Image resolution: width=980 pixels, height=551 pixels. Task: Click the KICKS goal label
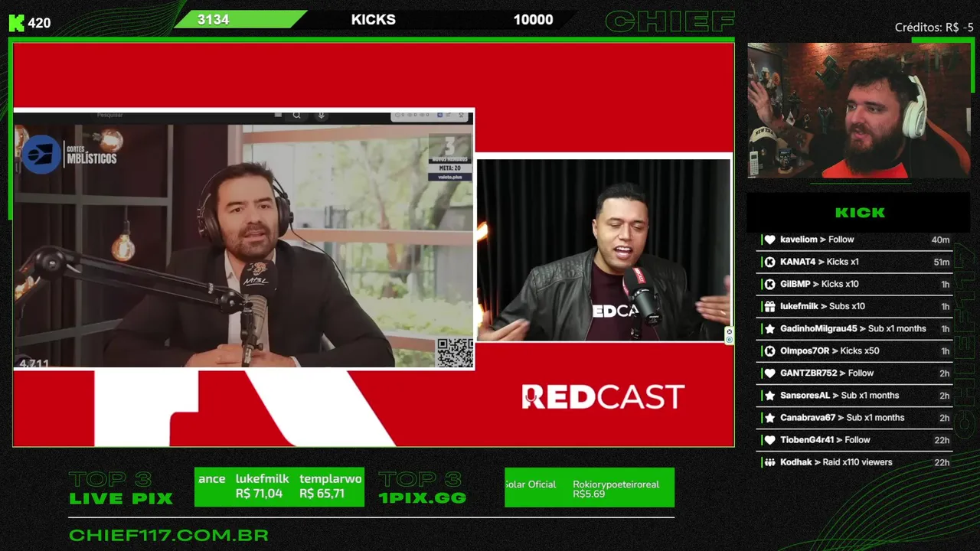pos(374,20)
